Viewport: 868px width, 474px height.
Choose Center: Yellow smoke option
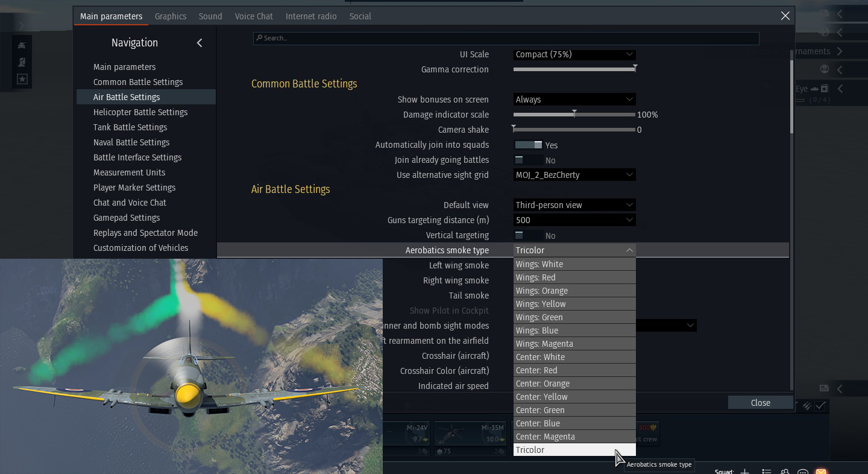574,397
